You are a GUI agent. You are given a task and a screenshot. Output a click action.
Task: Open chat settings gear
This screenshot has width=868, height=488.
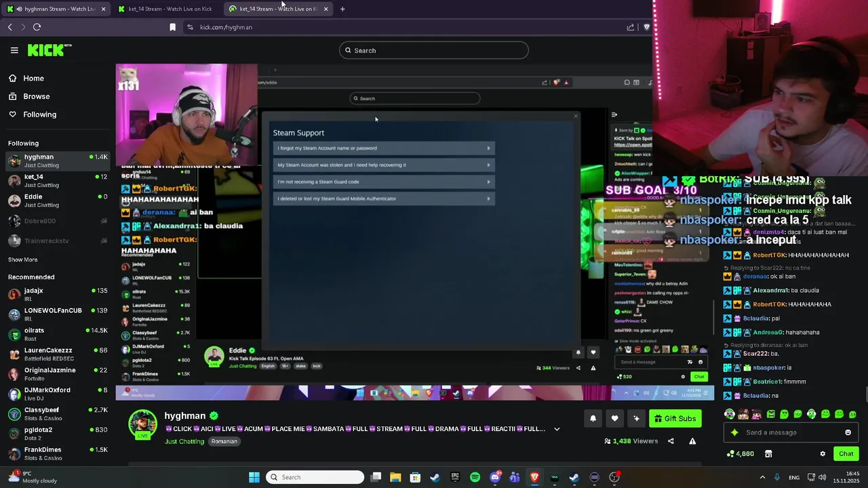pos(823,453)
